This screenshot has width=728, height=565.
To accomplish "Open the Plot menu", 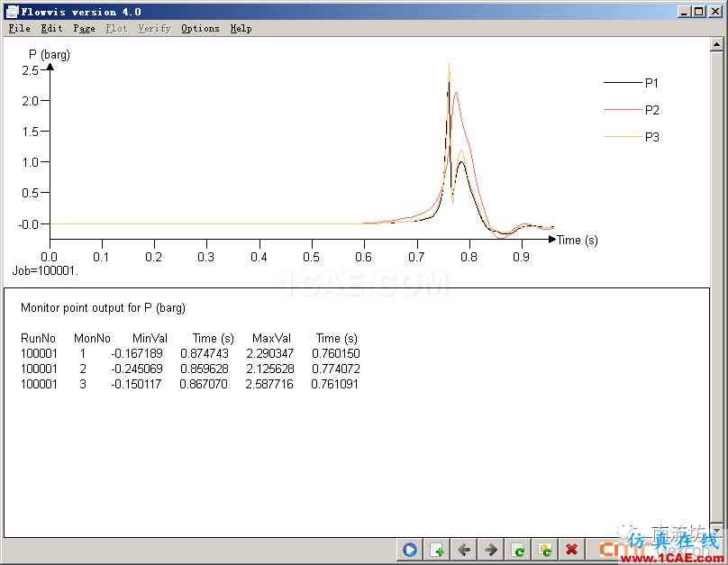I will pos(116,28).
